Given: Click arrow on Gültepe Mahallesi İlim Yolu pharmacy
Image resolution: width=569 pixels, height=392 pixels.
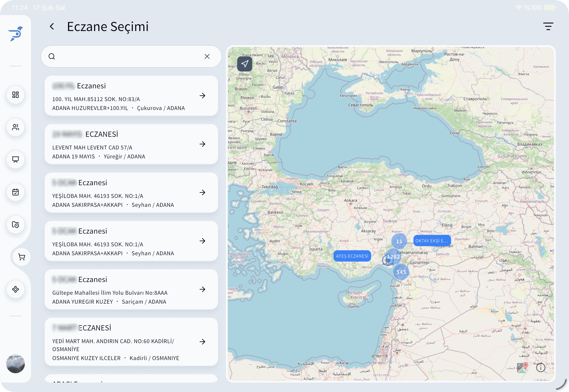Looking at the screenshot, I should tap(202, 289).
